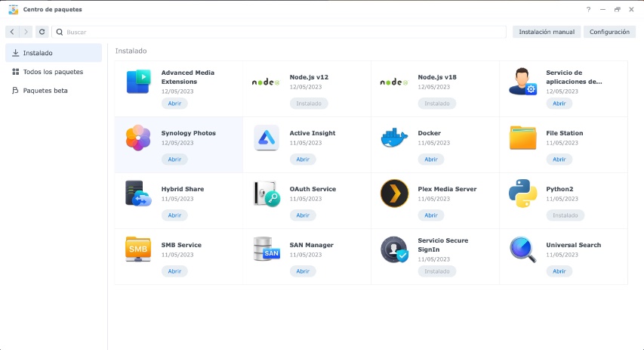644x350 pixels.
Task: Refresh the package list
Action: [42, 32]
